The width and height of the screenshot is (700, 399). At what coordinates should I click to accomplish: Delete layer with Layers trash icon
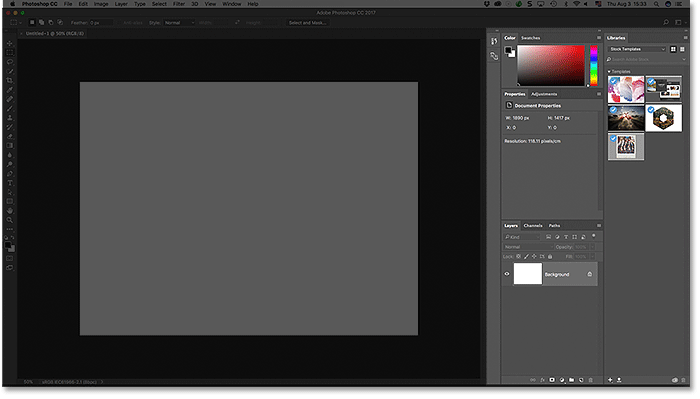point(591,380)
